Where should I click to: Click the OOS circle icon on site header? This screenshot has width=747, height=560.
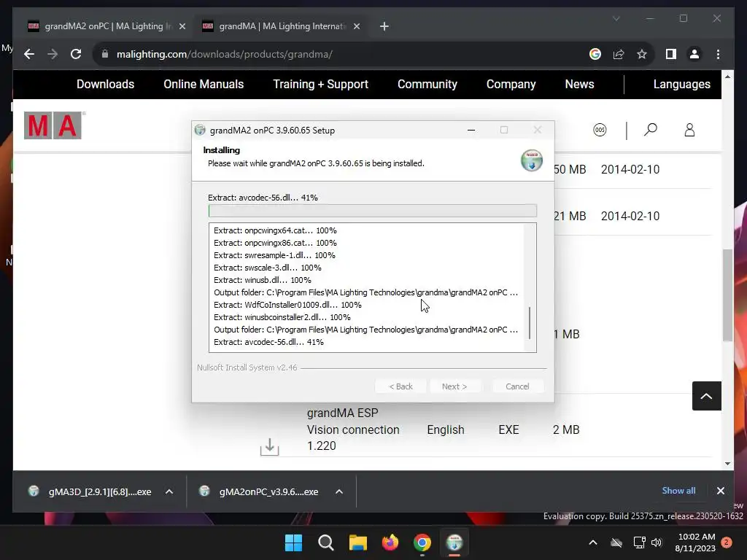(600, 130)
